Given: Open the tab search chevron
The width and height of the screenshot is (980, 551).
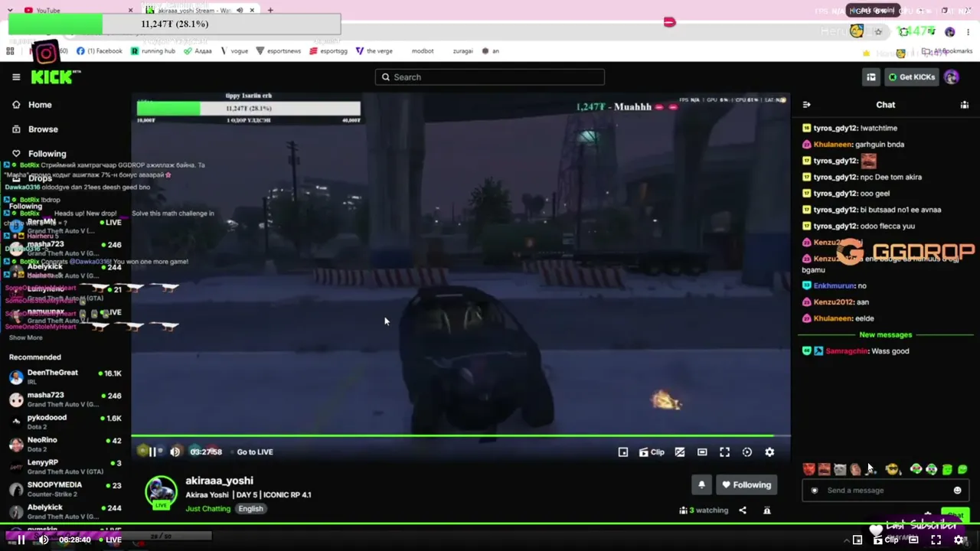Looking at the screenshot, I should coord(10,10).
